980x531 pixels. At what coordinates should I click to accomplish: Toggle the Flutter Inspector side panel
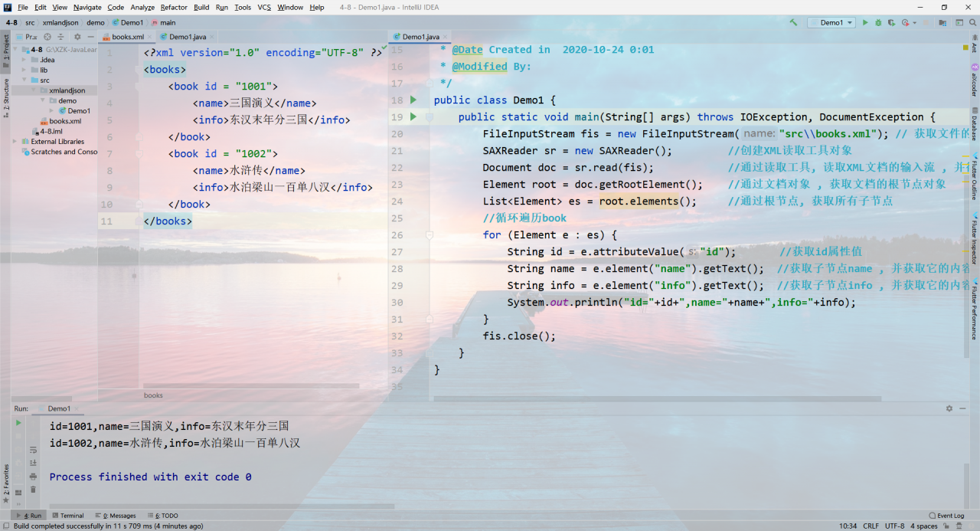pyautogui.click(x=974, y=238)
